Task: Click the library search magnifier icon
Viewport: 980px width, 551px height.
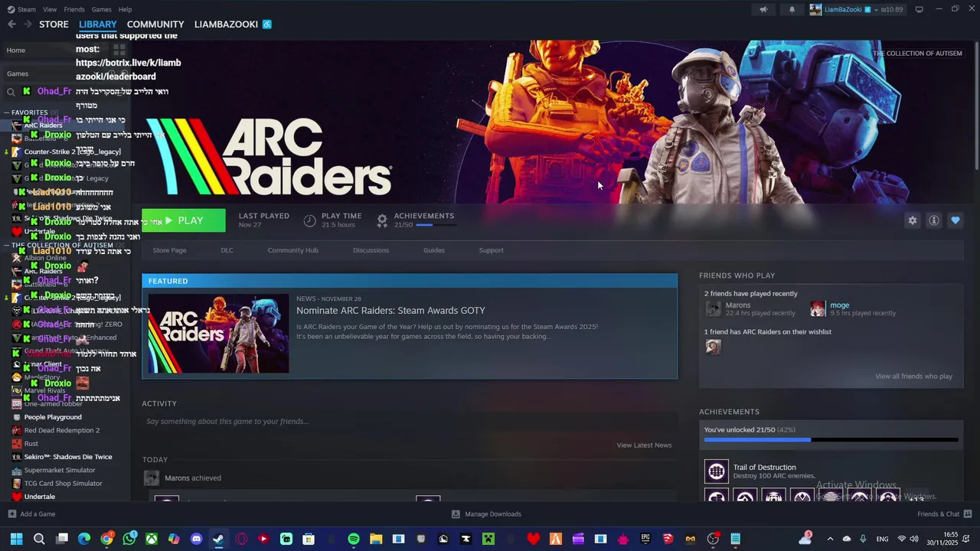Action: tap(11, 92)
